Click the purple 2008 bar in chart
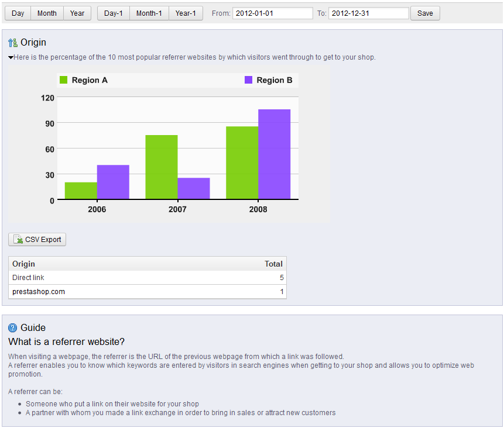This screenshot has height=428, width=504. [x=274, y=154]
